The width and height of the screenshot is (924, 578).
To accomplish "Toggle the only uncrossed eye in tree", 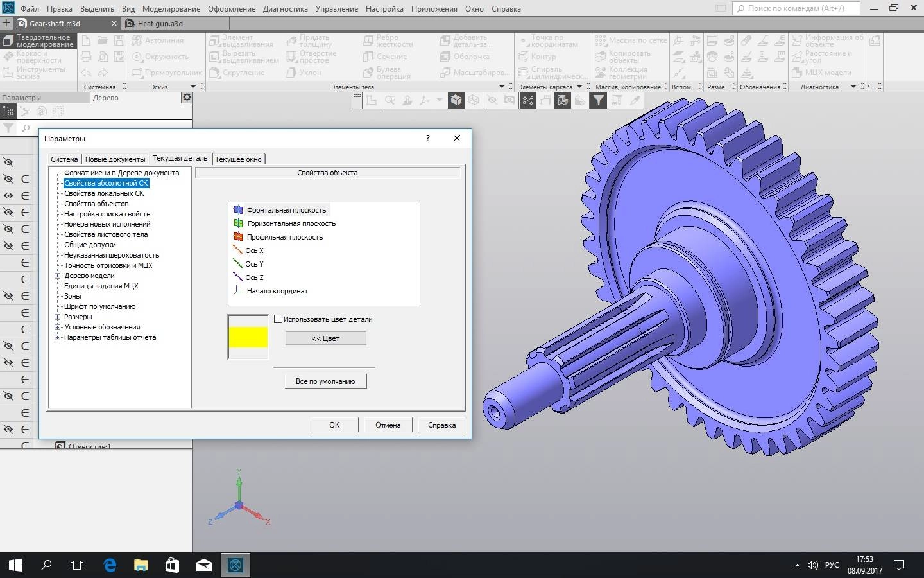I will pyautogui.click(x=8, y=196).
